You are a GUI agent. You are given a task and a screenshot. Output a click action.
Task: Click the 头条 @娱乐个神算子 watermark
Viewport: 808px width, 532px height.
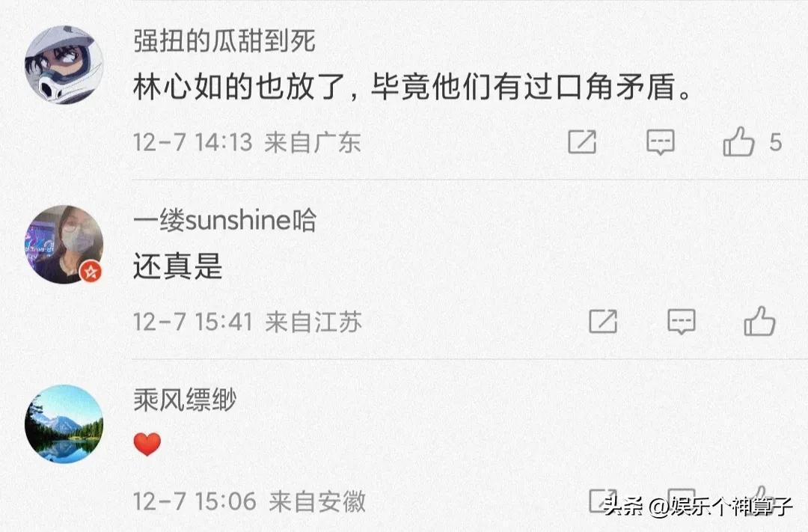pyautogui.click(x=697, y=507)
